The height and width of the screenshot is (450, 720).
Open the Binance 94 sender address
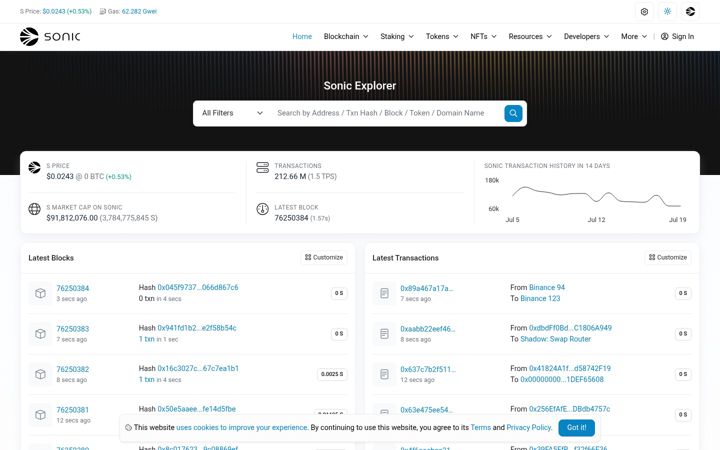547,287
